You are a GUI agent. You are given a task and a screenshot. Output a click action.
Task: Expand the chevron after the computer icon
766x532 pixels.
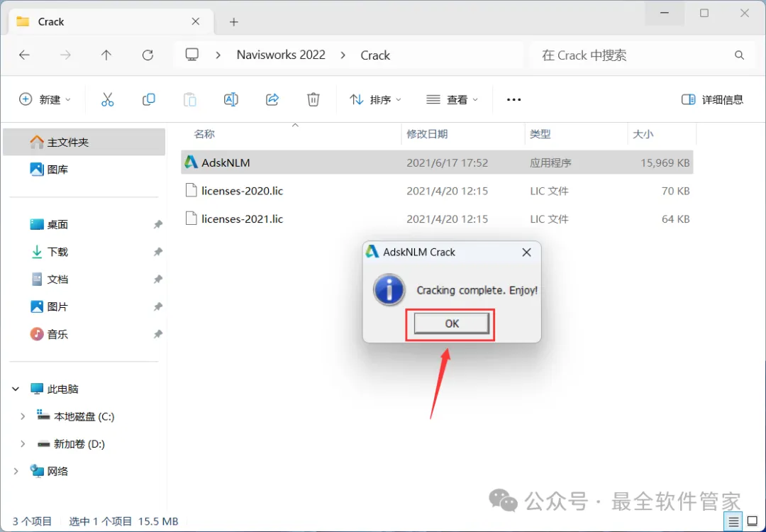click(x=218, y=55)
